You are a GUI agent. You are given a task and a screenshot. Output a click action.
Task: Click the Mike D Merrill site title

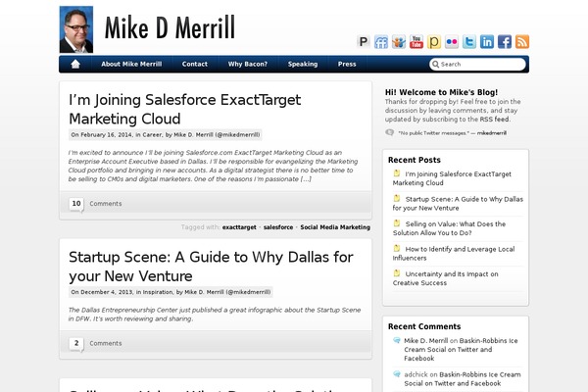(170, 27)
